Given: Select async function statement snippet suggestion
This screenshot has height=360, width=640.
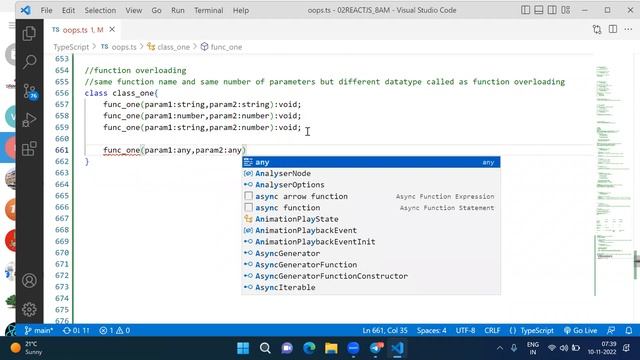Looking at the screenshot, I should 371,208.
